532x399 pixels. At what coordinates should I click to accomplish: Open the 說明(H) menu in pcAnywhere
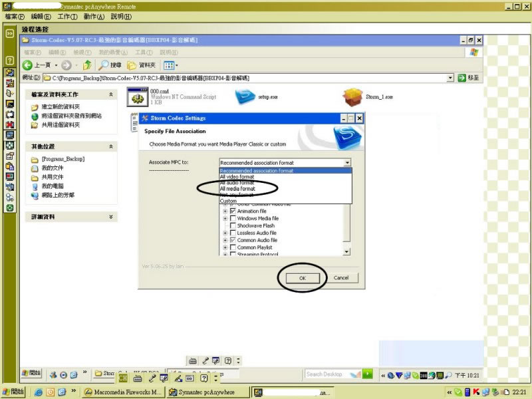point(121,16)
